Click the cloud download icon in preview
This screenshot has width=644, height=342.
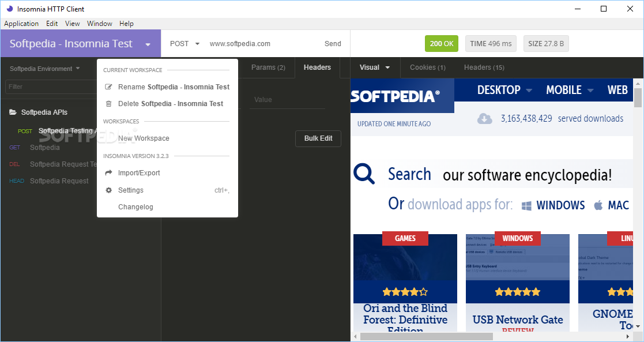point(485,118)
